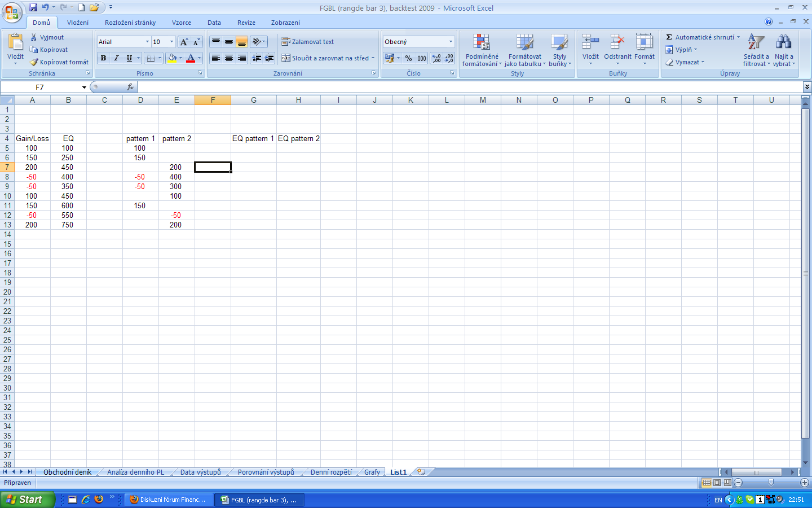Switch to the 'Vzorce' ribbon tab

click(181, 23)
